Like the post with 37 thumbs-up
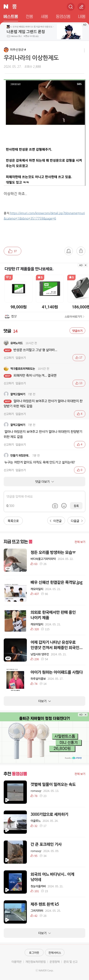Viewport: 89px width, 980px height. (12, 251)
